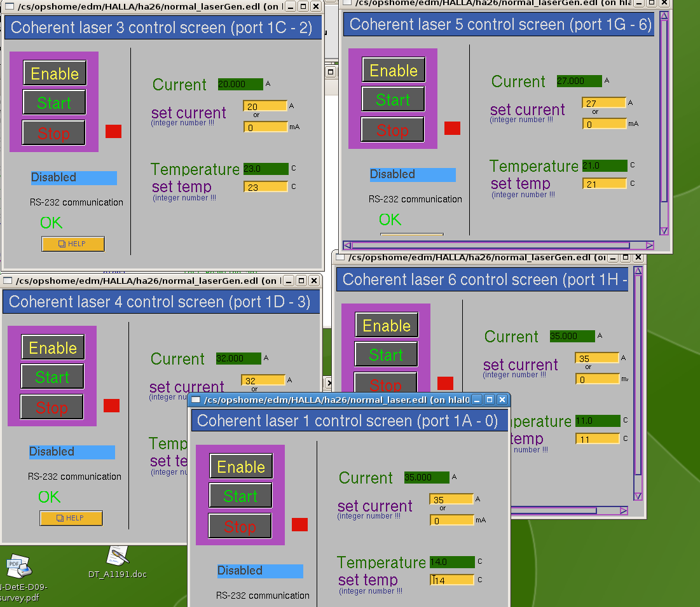The width and height of the screenshot is (700, 607).
Task: Click the set current amps field showing 32
Action: 263,380
